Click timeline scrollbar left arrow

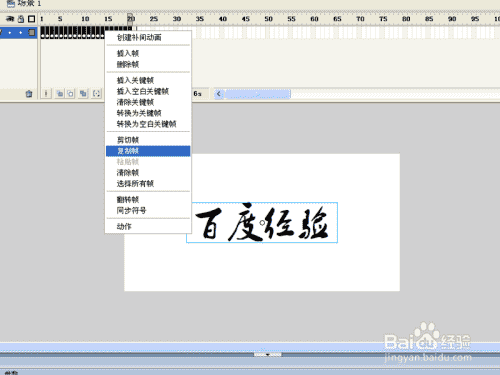point(219,94)
